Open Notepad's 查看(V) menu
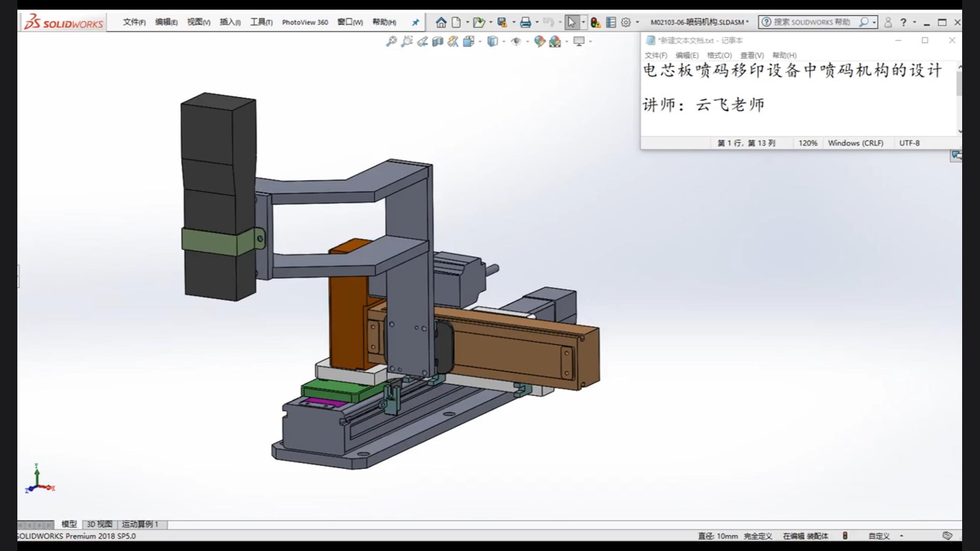 (x=752, y=55)
